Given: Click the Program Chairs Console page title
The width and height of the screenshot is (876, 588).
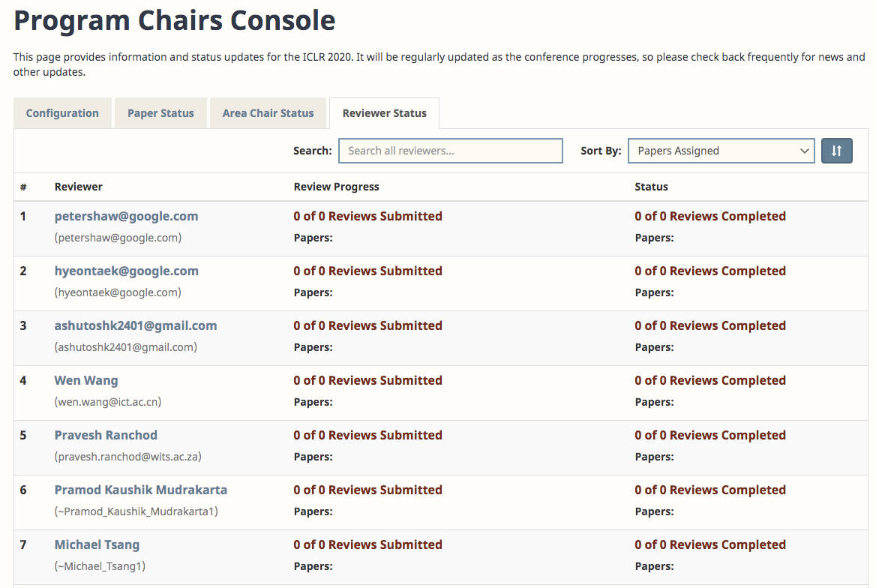Looking at the screenshot, I should coord(174,20).
